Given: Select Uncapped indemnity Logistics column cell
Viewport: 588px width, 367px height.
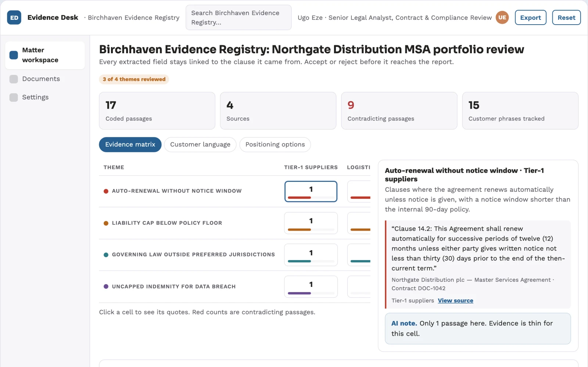Looking at the screenshot, I should click(359, 287).
